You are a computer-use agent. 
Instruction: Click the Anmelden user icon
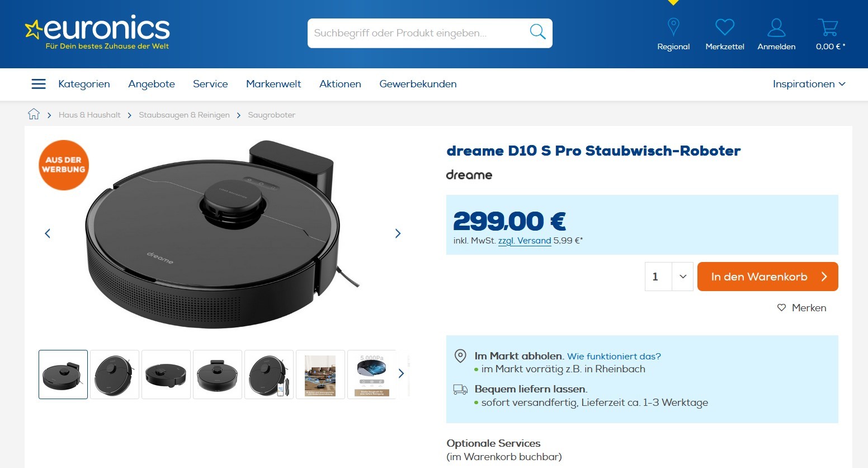coord(776,27)
